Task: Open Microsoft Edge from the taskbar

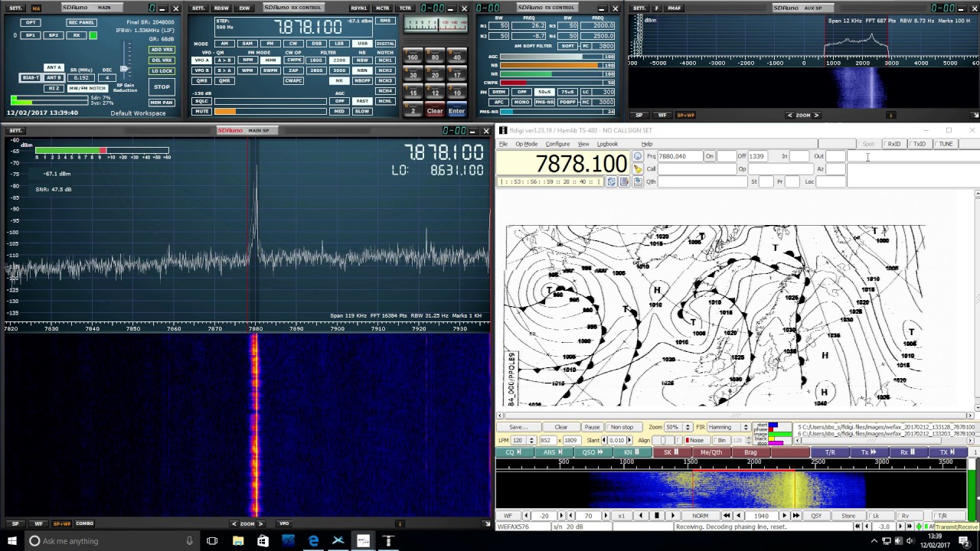Action: (x=313, y=541)
